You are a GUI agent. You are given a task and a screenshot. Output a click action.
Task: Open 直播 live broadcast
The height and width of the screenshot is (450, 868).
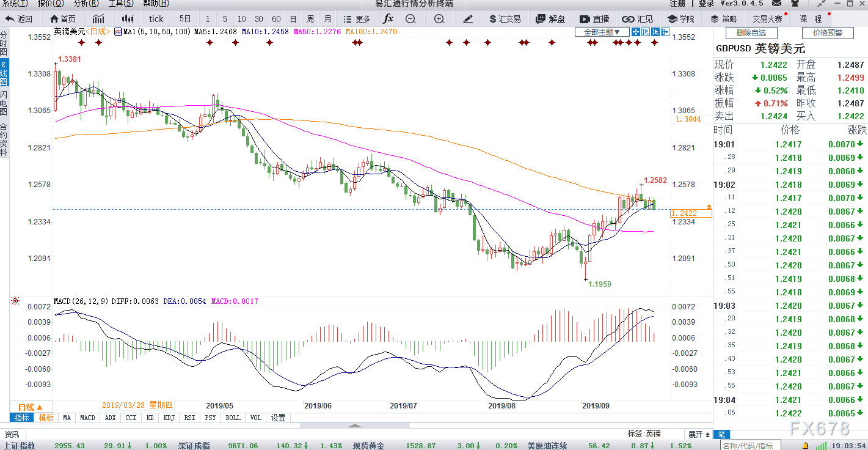594,19
